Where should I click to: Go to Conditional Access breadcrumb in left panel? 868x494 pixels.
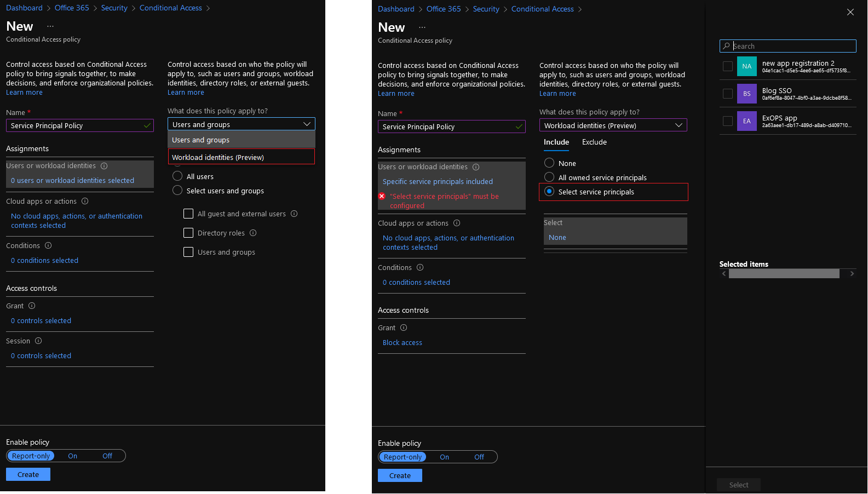(x=171, y=8)
